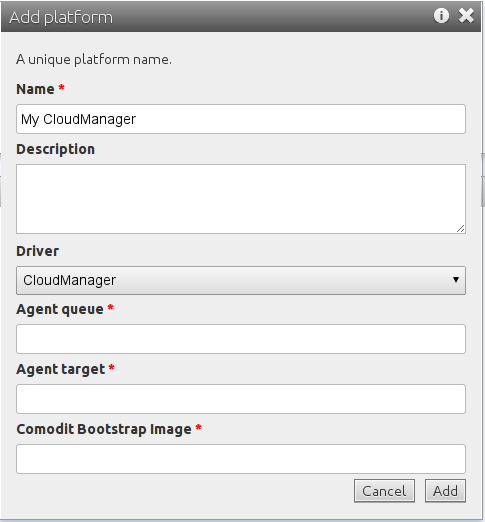Image resolution: width=485 pixels, height=522 pixels.
Task: Click inside the Description text area
Action: tap(241, 199)
